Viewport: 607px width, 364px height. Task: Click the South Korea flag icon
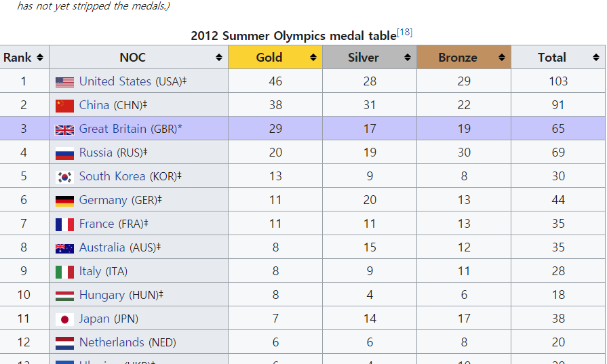click(x=64, y=177)
